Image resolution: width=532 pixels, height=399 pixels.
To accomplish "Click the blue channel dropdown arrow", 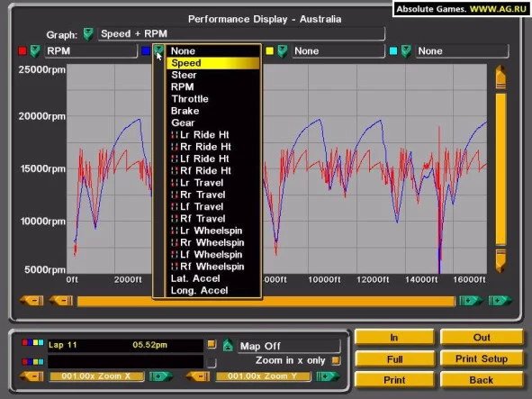I will 158,50.
